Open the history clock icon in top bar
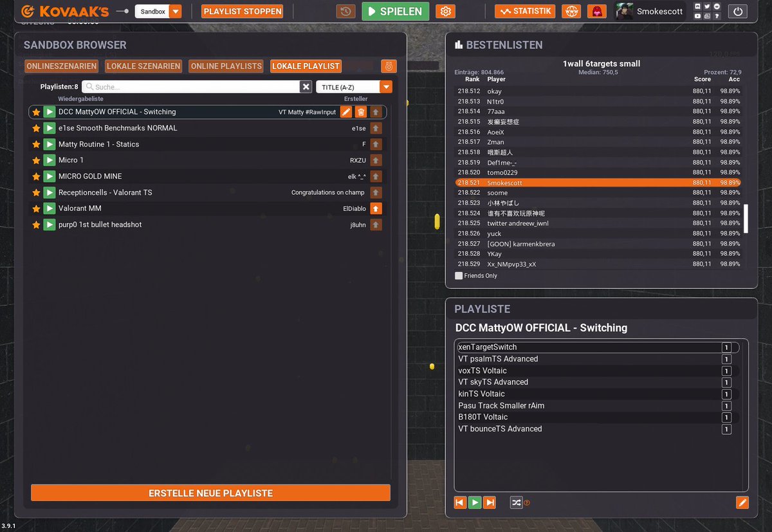This screenshot has width=772, height=532. [345, 11]
